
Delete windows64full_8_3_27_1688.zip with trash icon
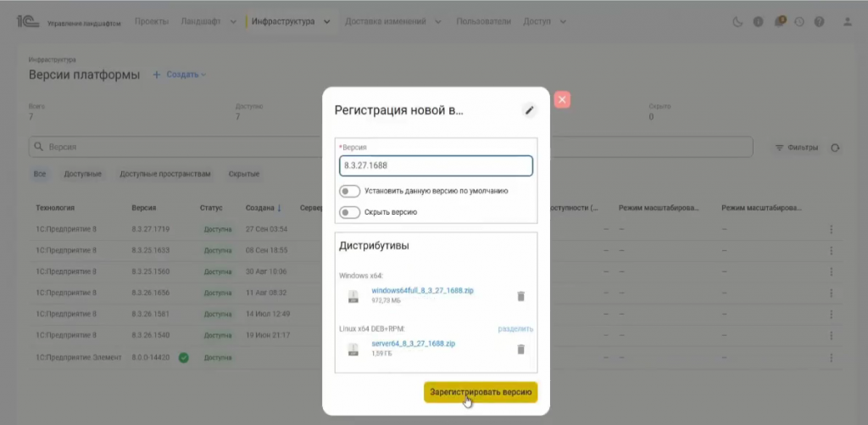(x=520, y=296)
